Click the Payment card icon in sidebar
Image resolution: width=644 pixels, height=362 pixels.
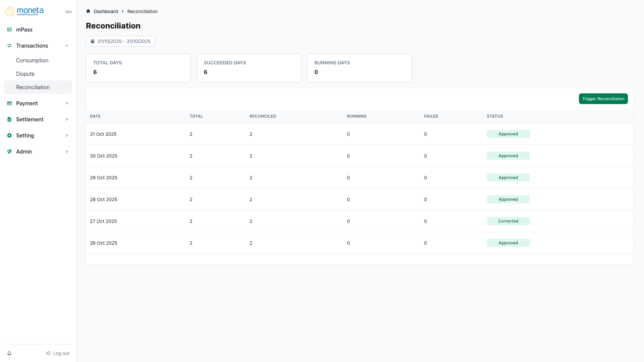(9, 103)
